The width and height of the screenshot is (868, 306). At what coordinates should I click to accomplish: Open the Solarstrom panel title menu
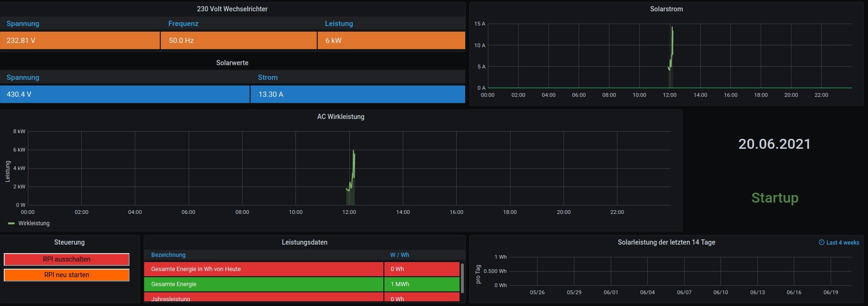[x=666, y=9]
